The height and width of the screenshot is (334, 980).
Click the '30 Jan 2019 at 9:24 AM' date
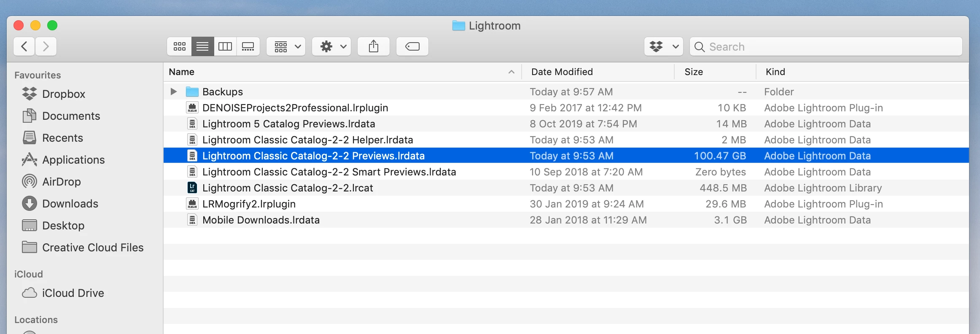(587, 204)
